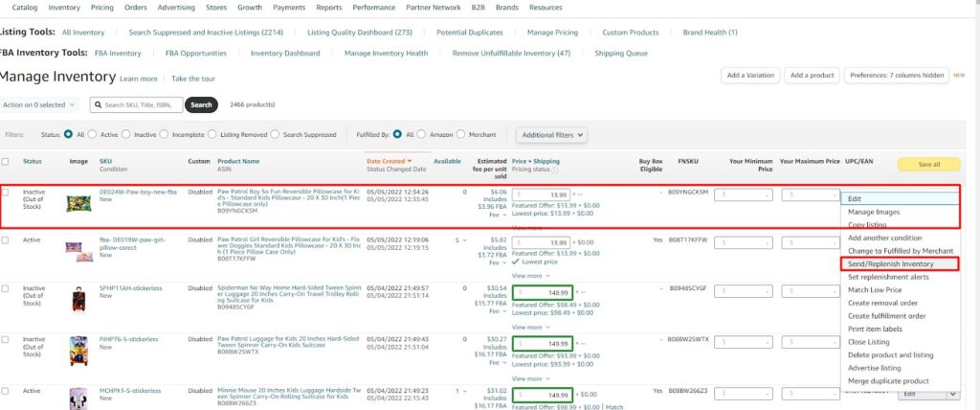The height and width of the screenshot is (410, 980).
Task: Select Manage Images in the dropdown menu
Action: point(874,212)
